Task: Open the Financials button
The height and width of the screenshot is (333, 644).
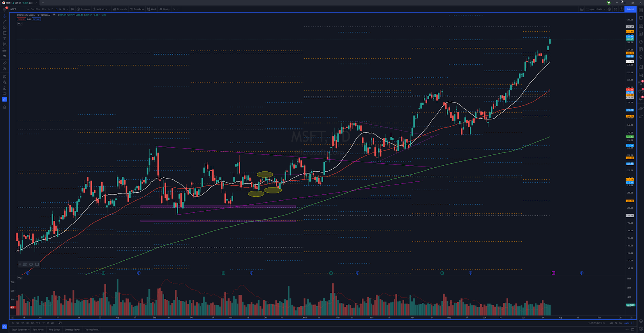Action: pos(120,9)
